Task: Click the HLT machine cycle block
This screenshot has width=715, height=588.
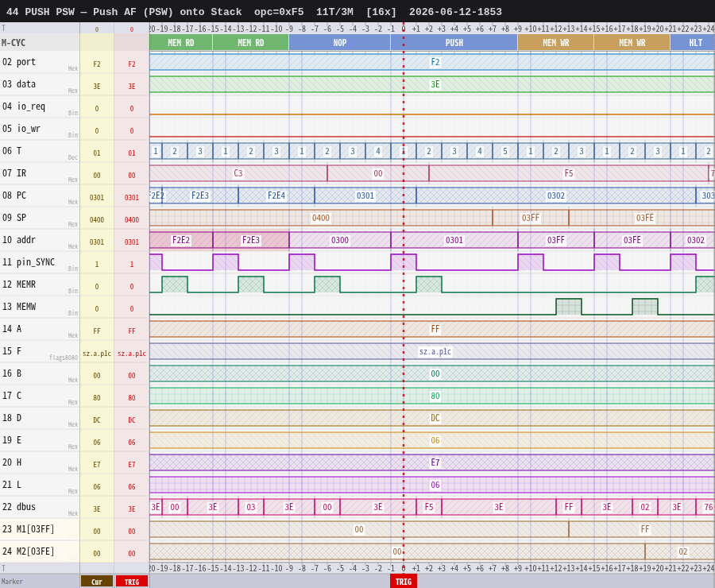Action: click(692, 42)
